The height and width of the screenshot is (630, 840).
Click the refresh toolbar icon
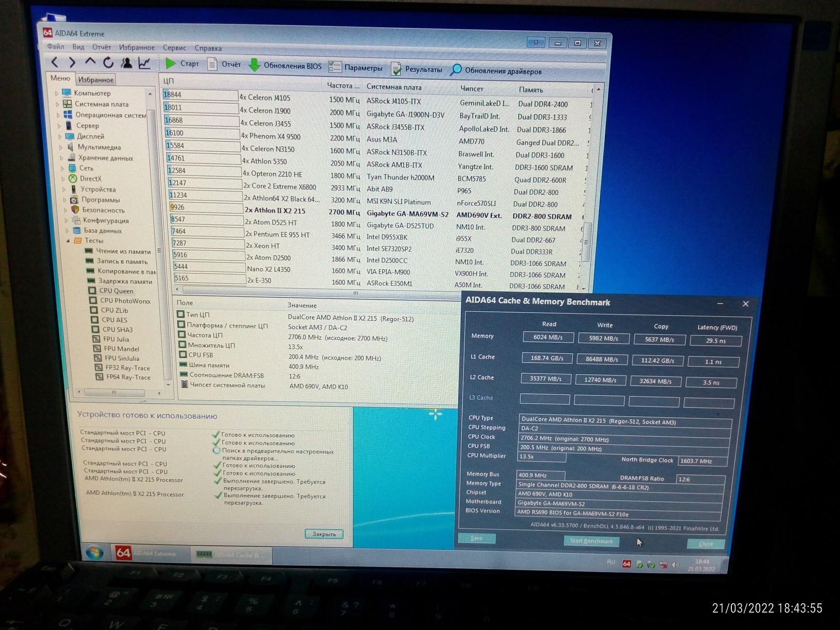point(108,63)
